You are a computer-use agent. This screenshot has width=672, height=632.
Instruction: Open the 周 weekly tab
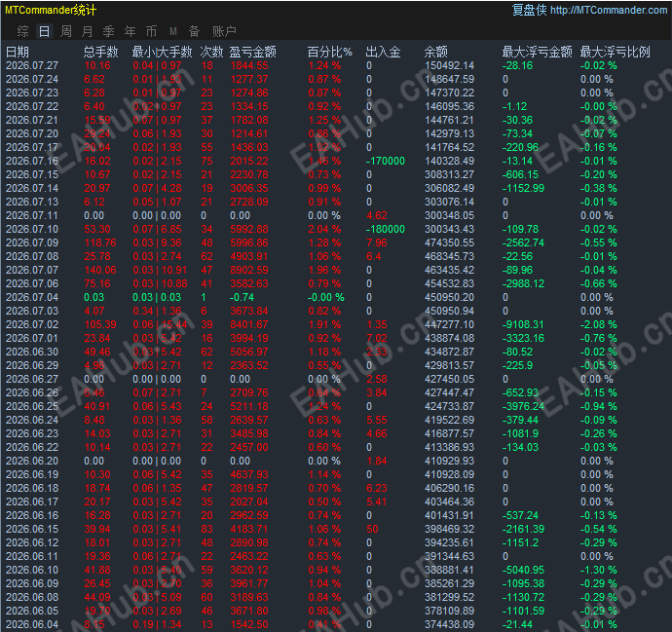65,31
